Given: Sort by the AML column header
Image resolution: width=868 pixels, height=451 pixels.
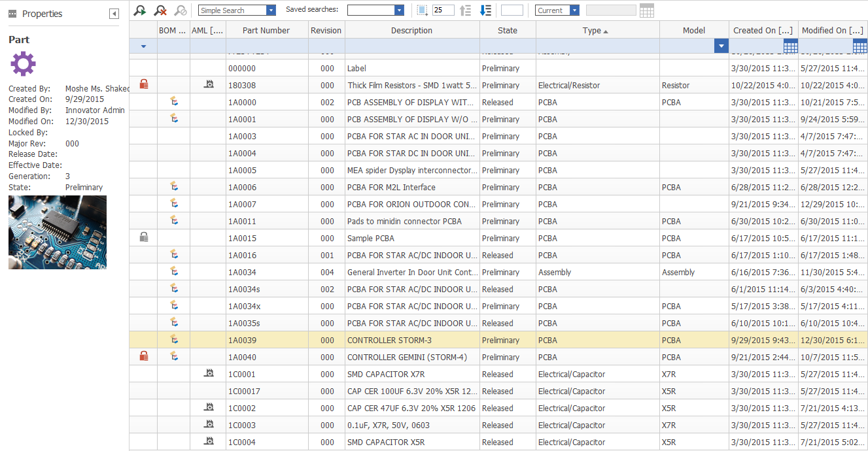Looking at the screenshot, I should (x=208, y=30).
